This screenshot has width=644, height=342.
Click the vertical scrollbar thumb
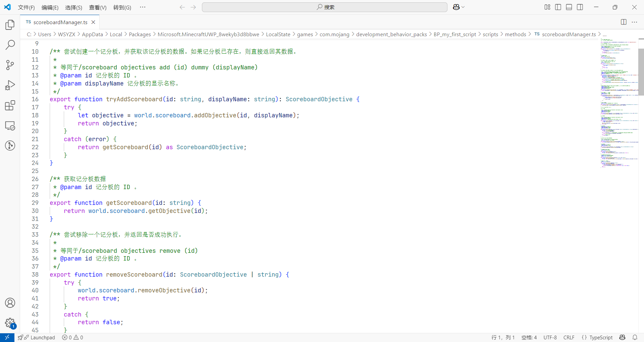point(641,72)
